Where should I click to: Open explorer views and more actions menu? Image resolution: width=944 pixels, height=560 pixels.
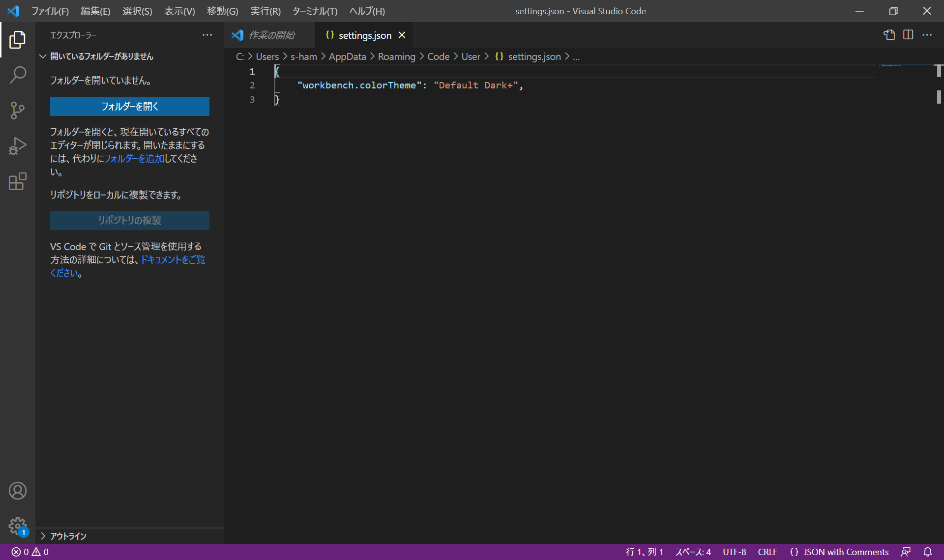(x=207, y=35)
